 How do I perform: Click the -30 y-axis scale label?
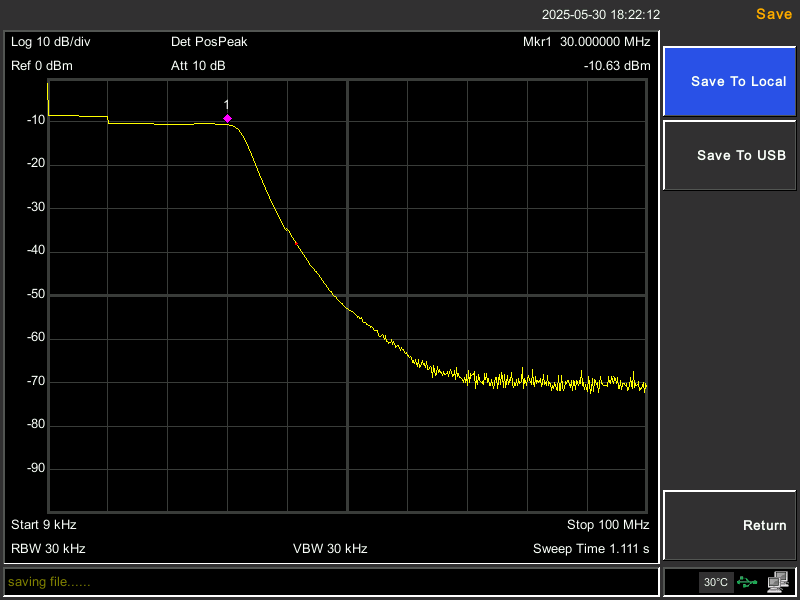tap(34, 208)
